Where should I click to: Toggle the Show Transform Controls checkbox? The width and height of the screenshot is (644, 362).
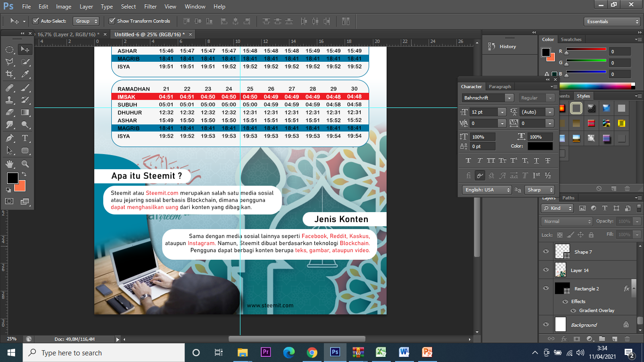pyautogui.click(x=112, y=21)
